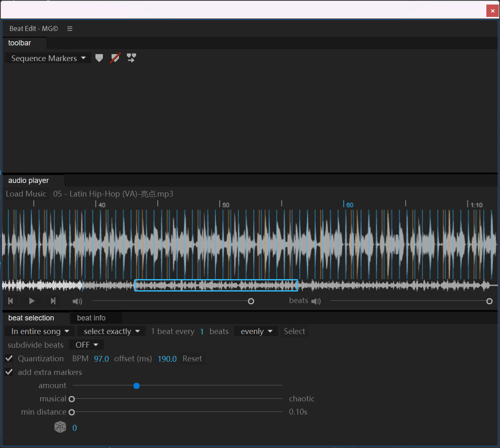Click the dice icon to randomize seed
This screenshot has height=448, width=500.
[60, 427]
